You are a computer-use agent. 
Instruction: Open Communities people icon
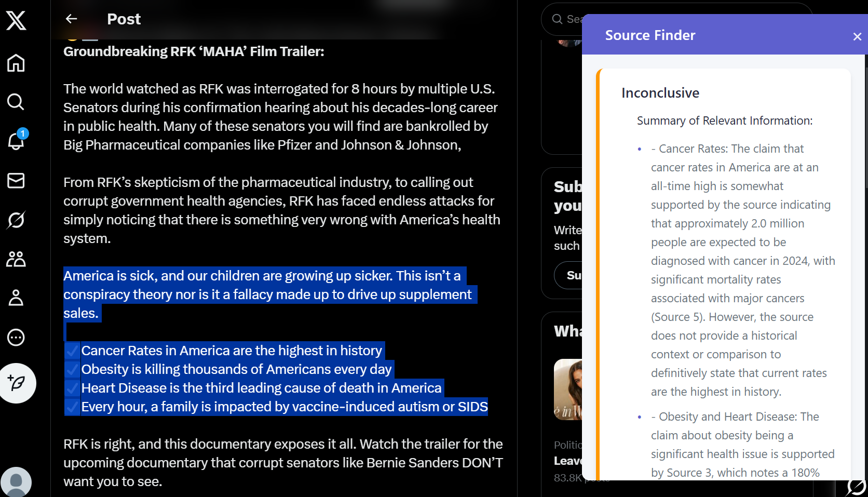[16, 259]
